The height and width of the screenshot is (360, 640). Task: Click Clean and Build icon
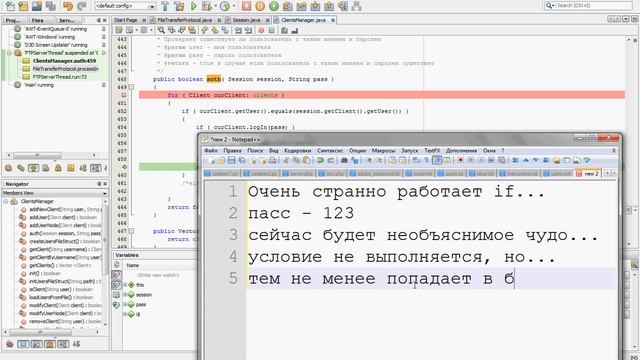point(179,6)
